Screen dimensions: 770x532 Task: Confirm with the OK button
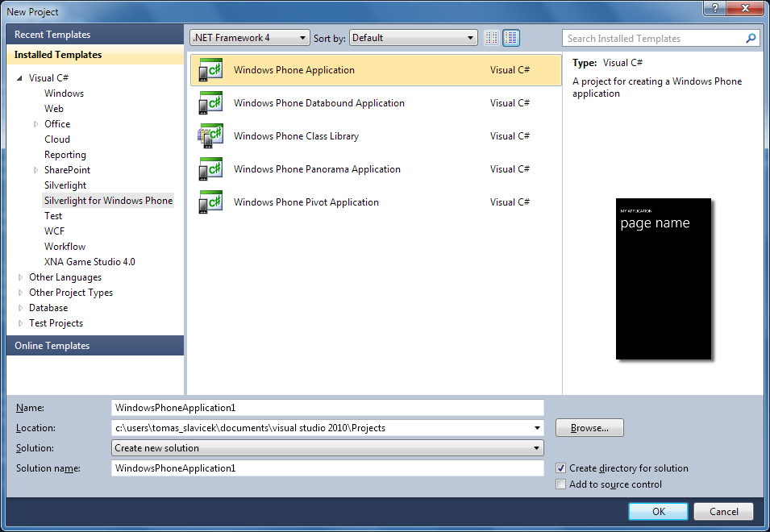(658, 511)
